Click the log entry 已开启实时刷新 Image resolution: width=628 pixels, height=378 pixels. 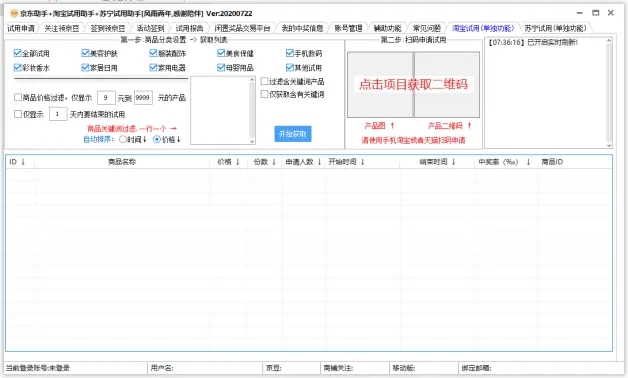coord(532,42)
